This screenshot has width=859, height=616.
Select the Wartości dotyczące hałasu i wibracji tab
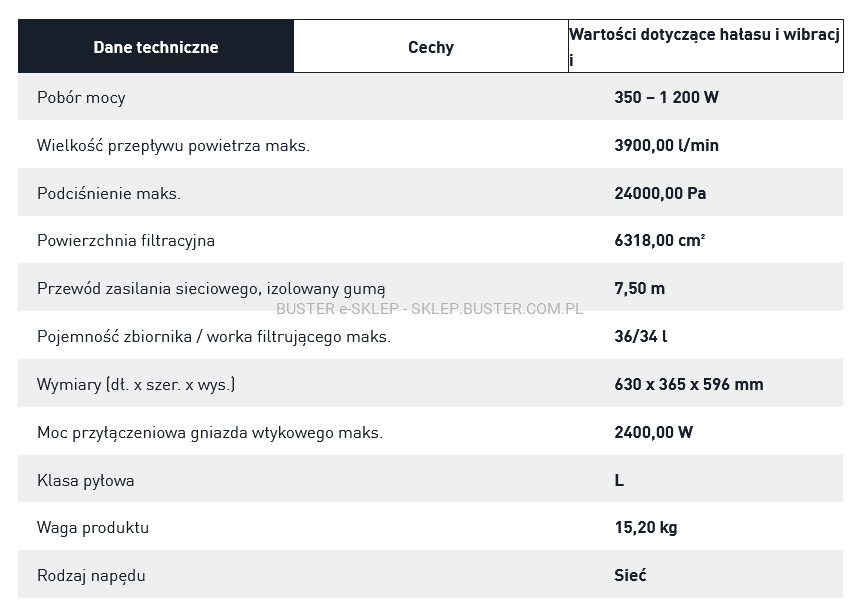705,47
